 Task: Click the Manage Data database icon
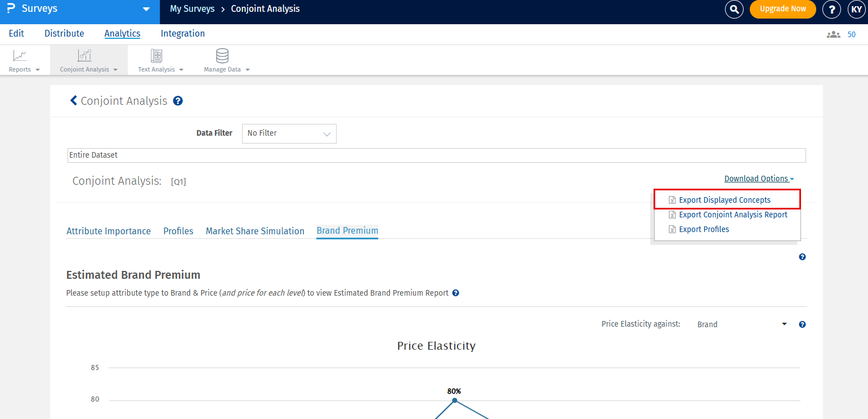point(222,56)
